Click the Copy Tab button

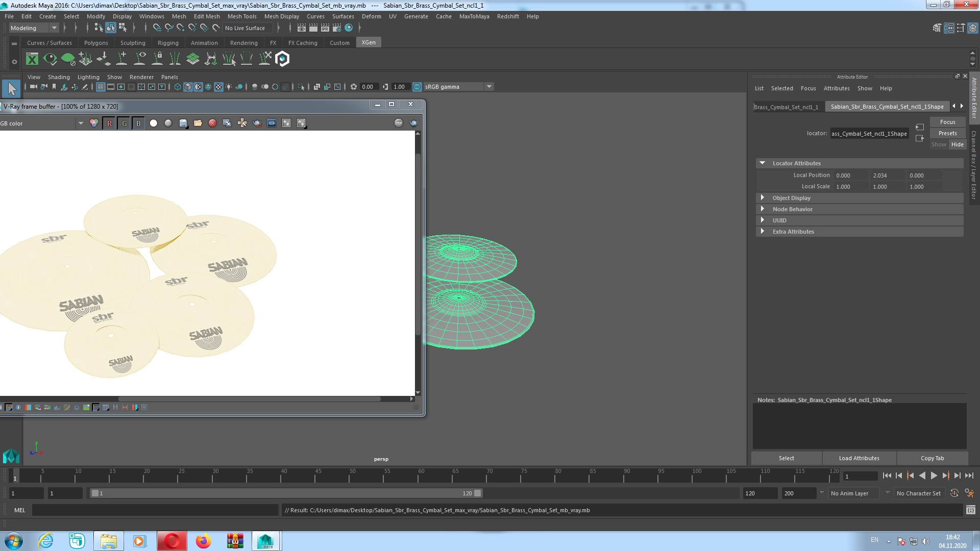click(932, 458)
